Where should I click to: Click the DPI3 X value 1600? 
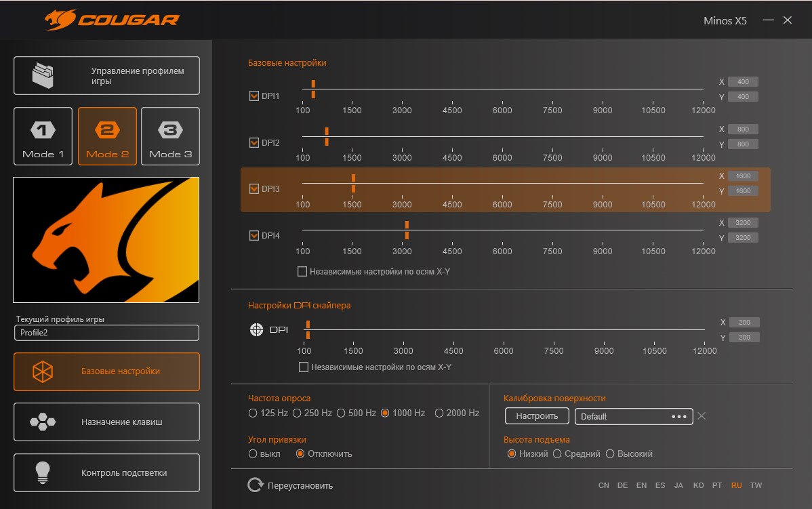[743, 176]
